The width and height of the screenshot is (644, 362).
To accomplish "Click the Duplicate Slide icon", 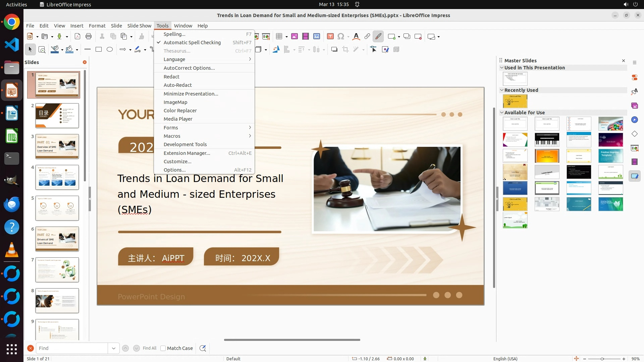I will click(x=407, y=37).
